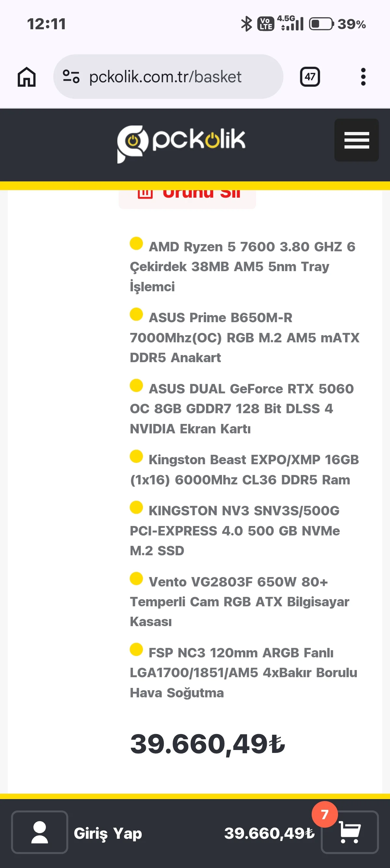The image size is (390, 868).
Task: Click the red trash icon for Ürünü Sil
Action: (145, 193)
